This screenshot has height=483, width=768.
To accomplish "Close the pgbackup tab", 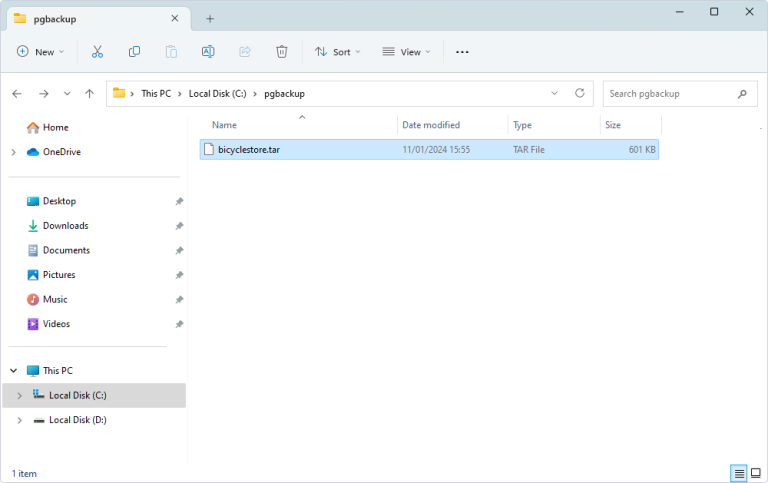I will (175, 18).
